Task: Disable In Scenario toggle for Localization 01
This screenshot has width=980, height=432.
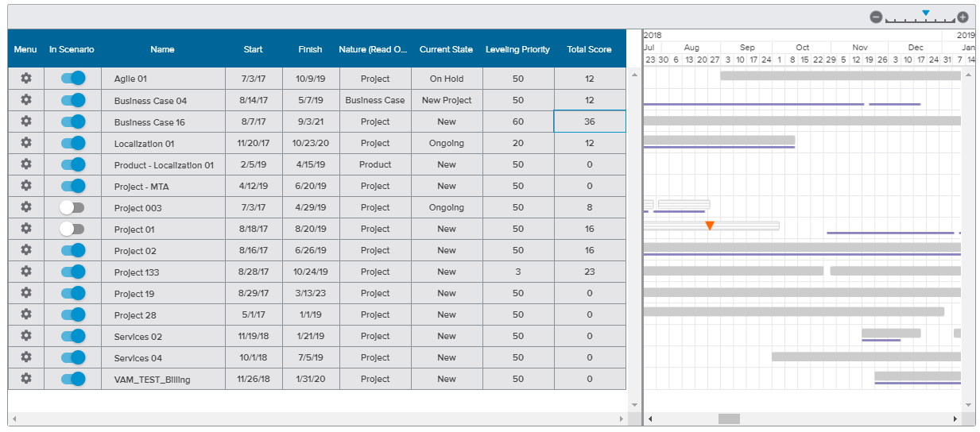Action: [72, 143]
